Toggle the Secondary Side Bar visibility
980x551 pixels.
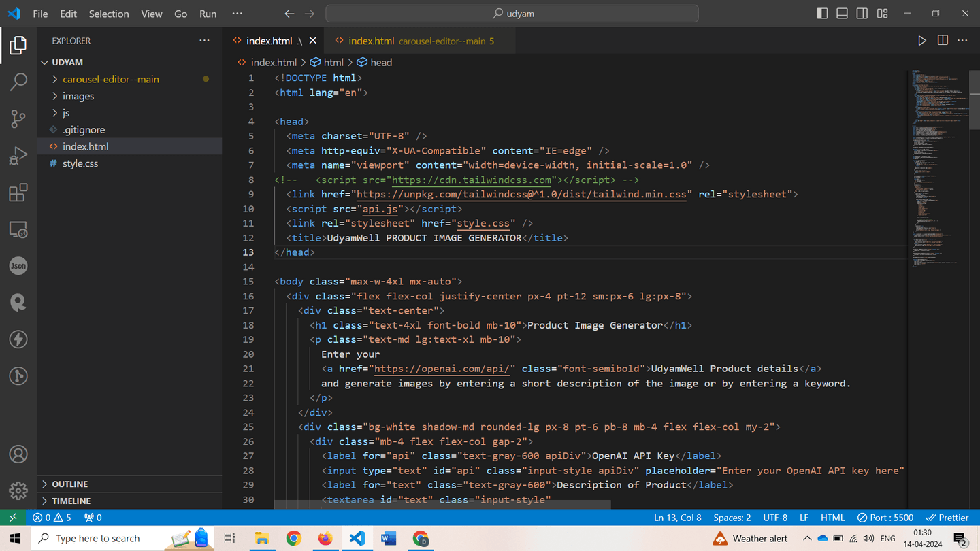(862, 14)
